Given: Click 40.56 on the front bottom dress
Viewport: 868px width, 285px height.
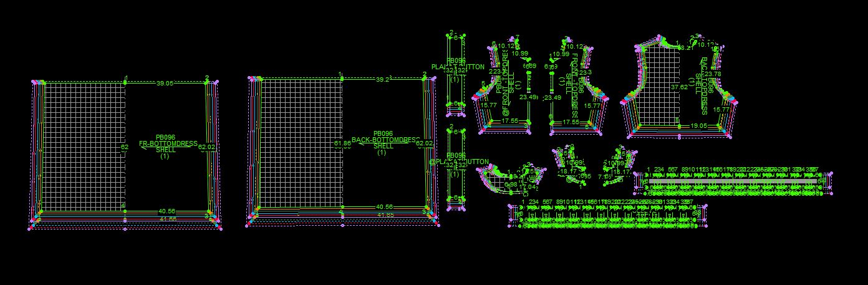Looking at the screenshot, I should pos(167,211).
